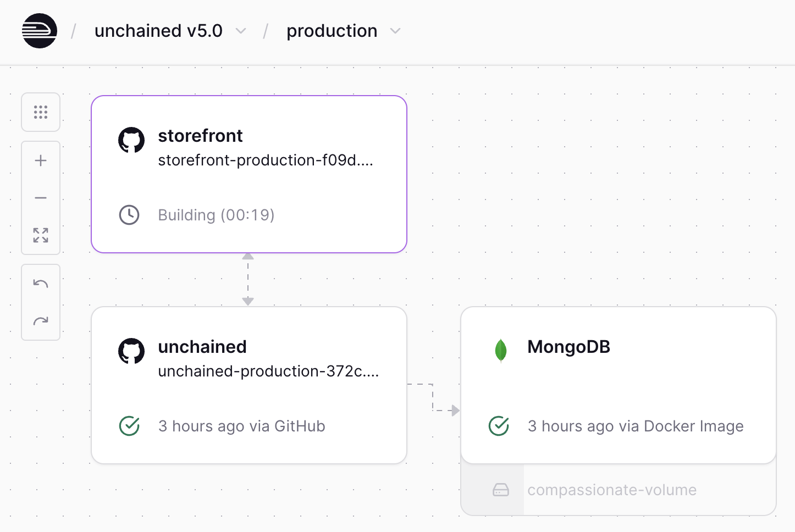Open the compassionate-volume attachment
This screenshot has height=532, width=795.
tap(612, 490)
